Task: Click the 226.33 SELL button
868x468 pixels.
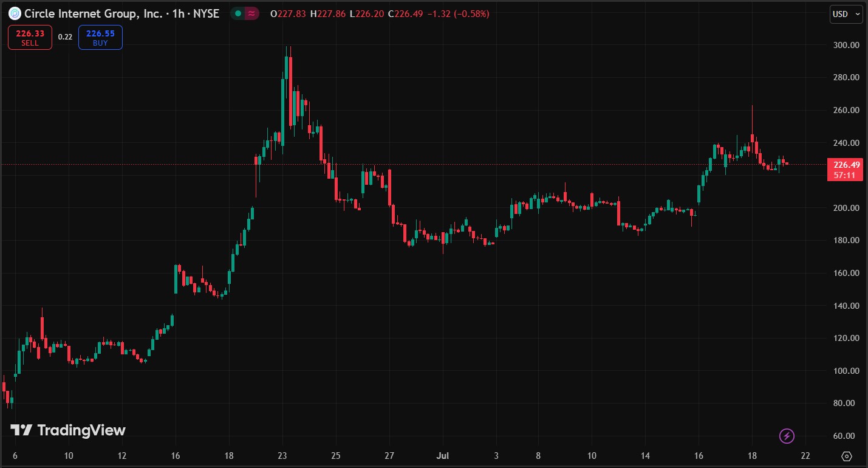Action: [30, 38]
